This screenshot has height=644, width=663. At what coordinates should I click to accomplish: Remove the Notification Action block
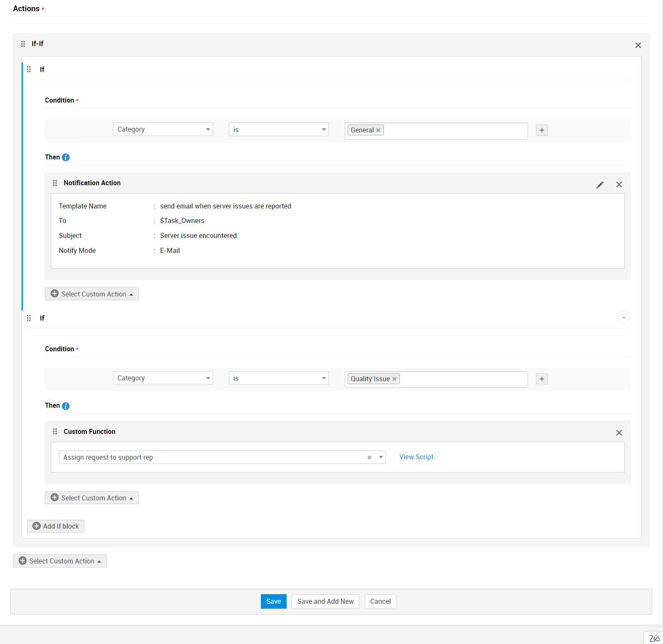[x=619, y=185]
